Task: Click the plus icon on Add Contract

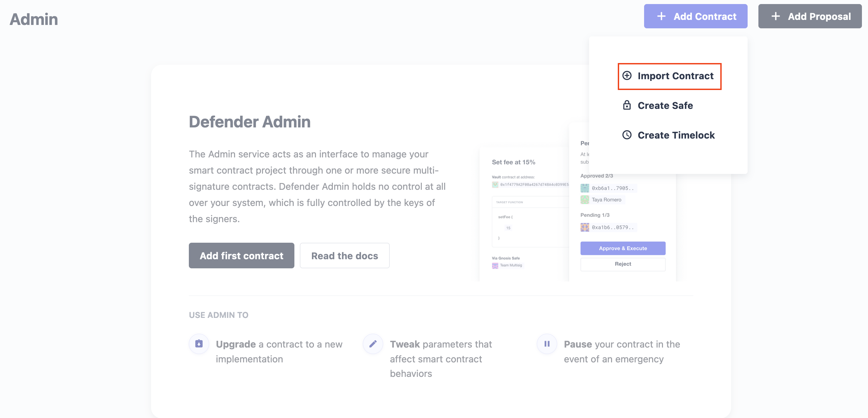Action: pyautogui.click(x=661, y=16)
